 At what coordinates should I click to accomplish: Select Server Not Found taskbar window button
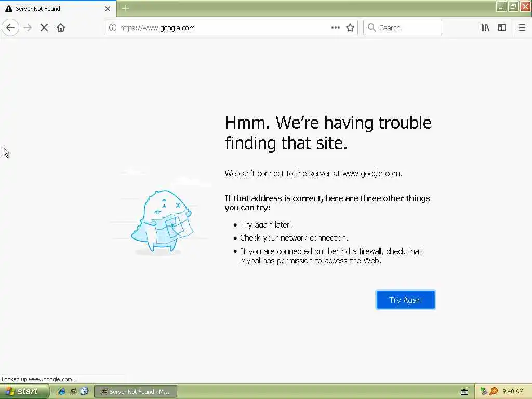tap(136, 392)
